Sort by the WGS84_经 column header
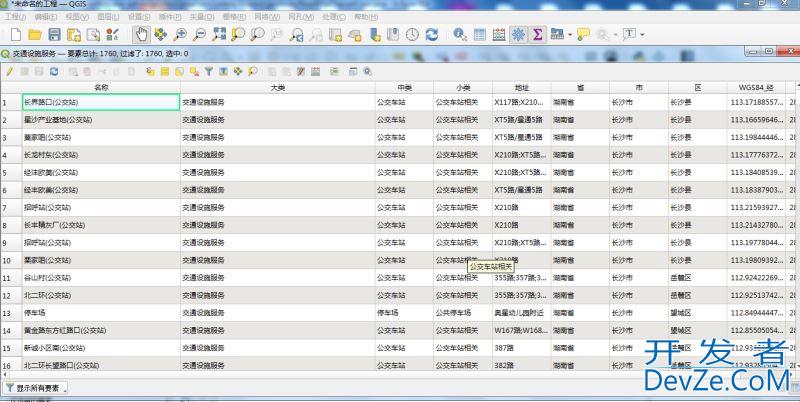 (x=757, y=88)
